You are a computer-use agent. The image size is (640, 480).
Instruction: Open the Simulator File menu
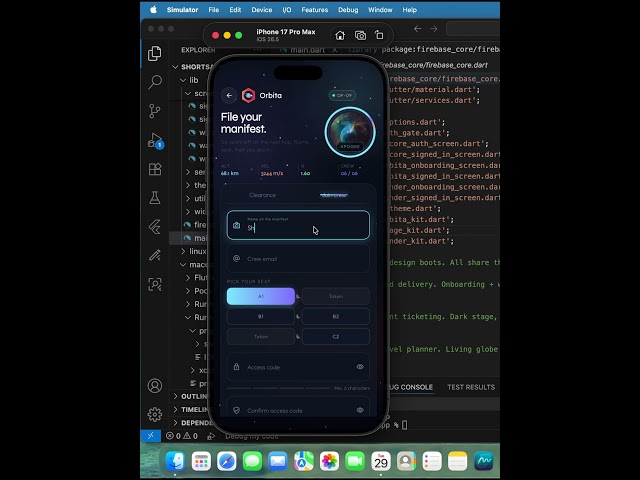213,10
